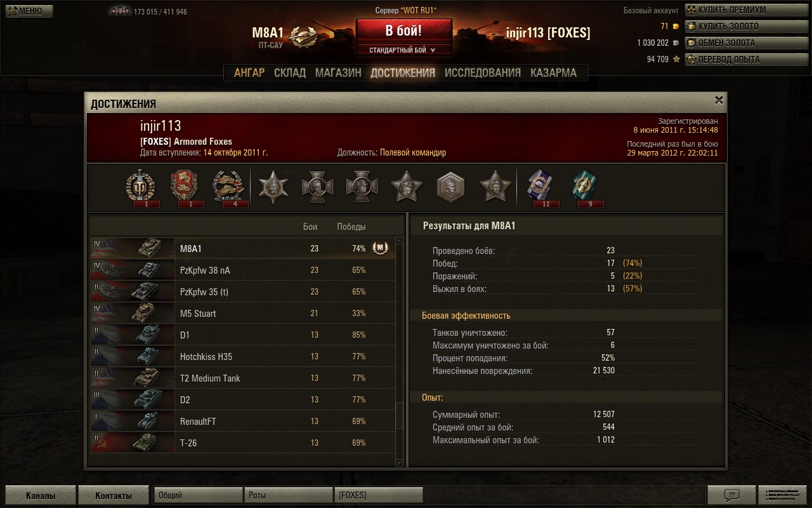Select the D1 tank row

(243, 335)
